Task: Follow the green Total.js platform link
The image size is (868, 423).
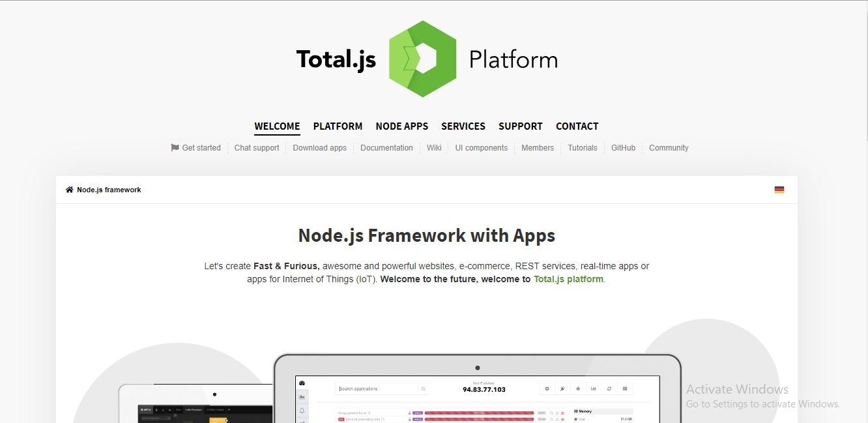Action: 568,279
